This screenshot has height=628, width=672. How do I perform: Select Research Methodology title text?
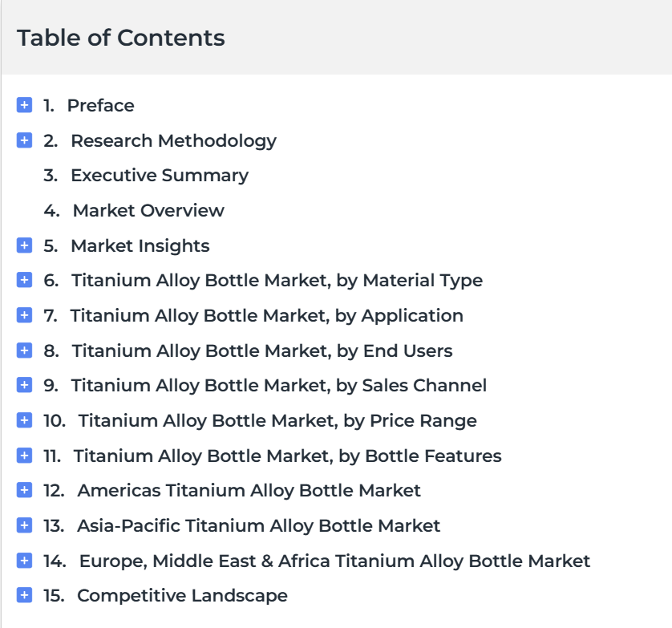173,141
